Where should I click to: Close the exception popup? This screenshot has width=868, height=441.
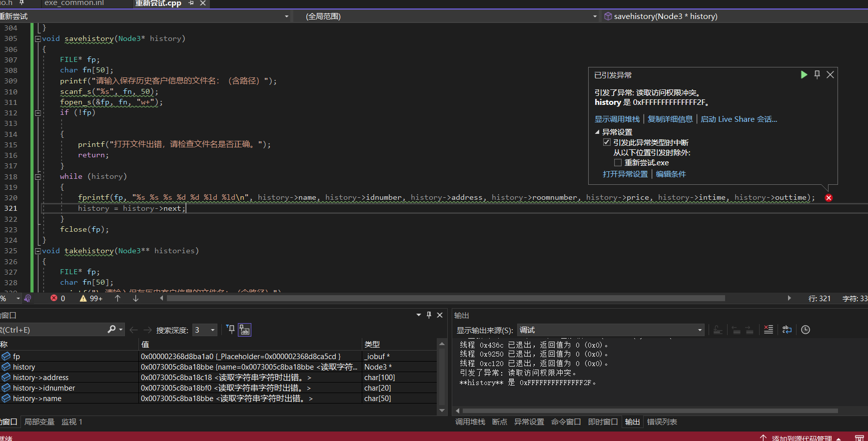(830, 74)
